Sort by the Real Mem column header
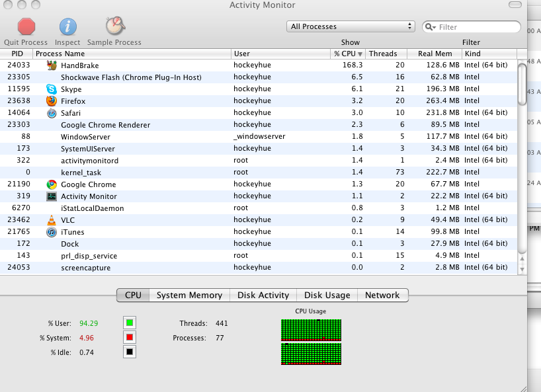The width and height of the screenshot is (541, 392). pyautogui.click(x=435, y=54)
